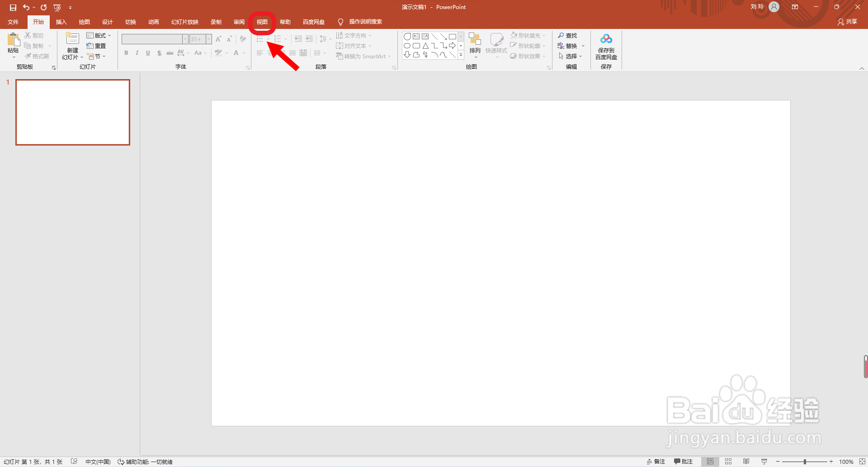Open the 文件 menu

click(x=13, y=22)
